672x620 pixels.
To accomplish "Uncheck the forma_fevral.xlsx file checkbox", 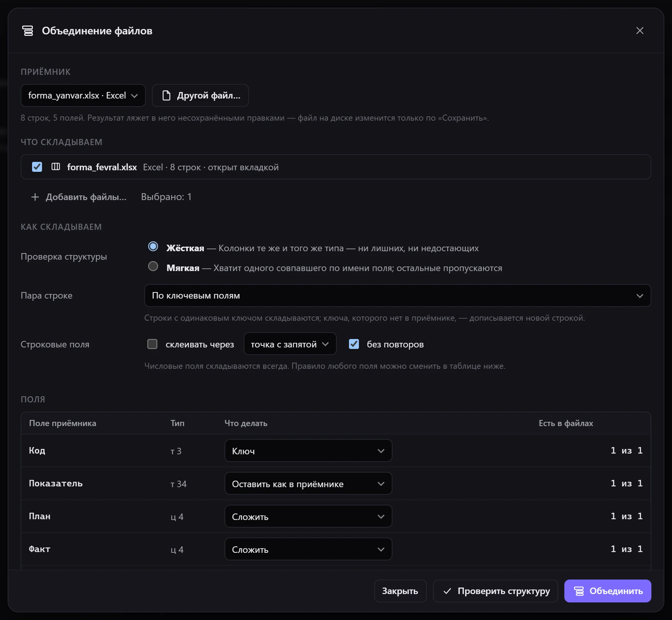I will coord(37,167).
